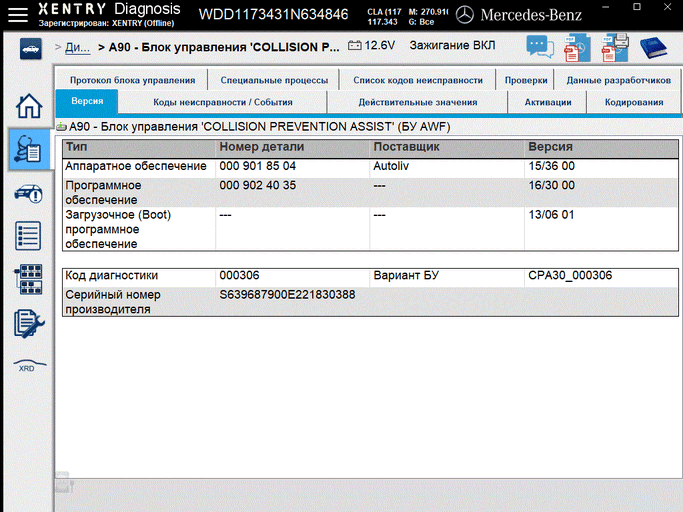The image size is (683, 512).
Task: Select software version 16/30 00
Action: pyautogui.click(x=551, y=185)
